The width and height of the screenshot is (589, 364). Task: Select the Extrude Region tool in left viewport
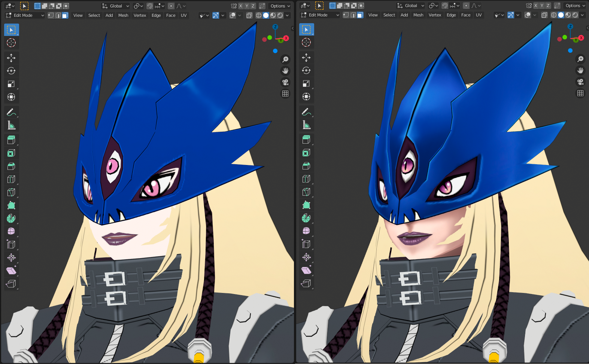[x=11, y=140]
